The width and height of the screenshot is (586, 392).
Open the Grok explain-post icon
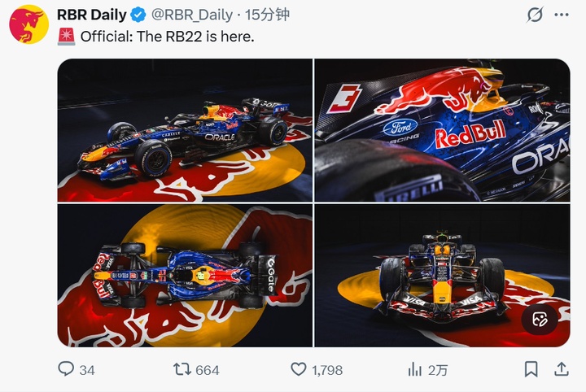[535, 15]
